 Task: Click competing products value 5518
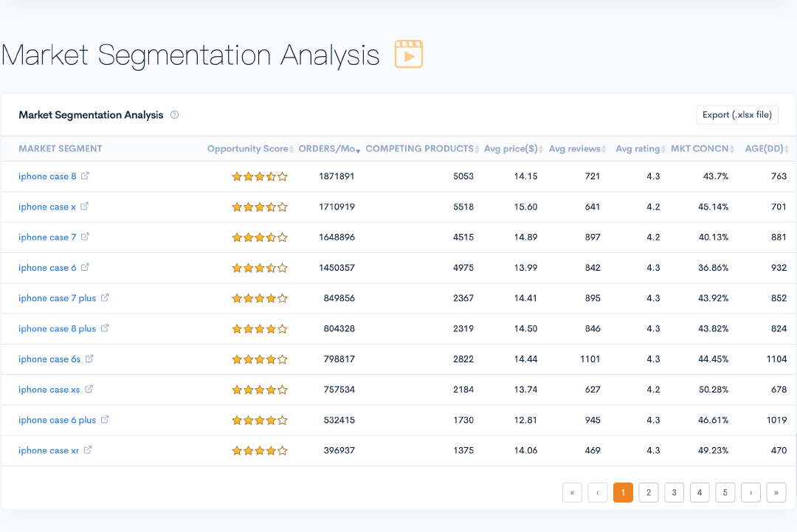coord(463,207)
